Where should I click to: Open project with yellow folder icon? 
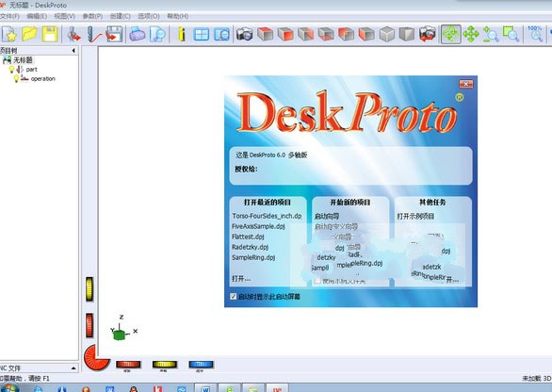[x=29, y=34]
